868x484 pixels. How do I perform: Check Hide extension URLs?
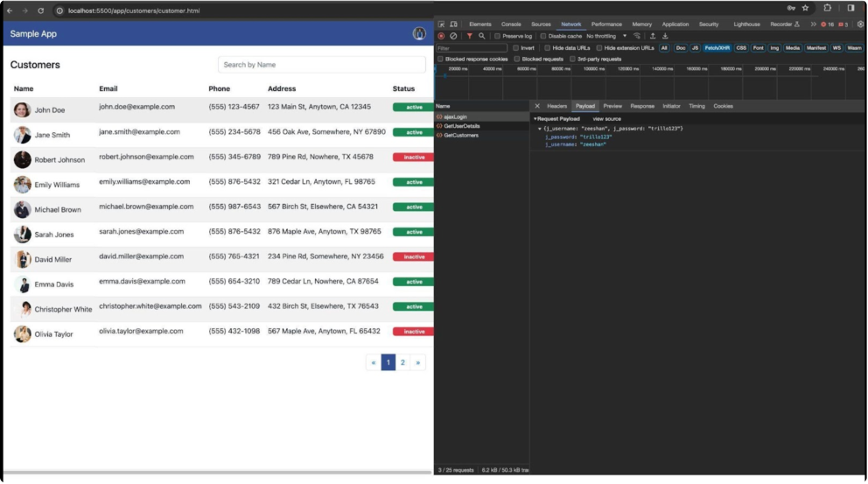click(x=599, y=48)
